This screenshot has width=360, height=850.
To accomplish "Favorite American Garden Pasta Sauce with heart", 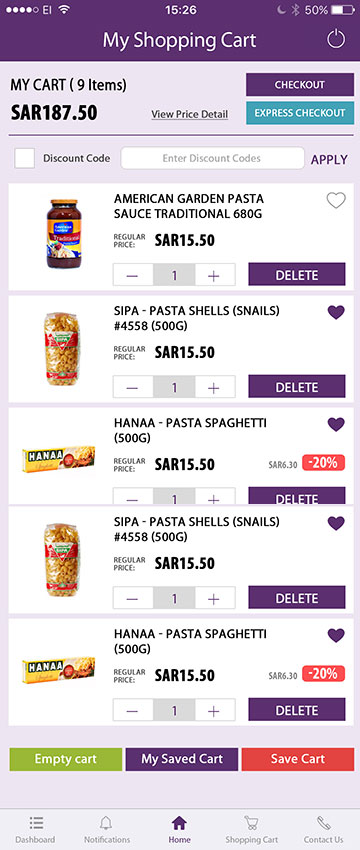I will [x=336, y=201].
